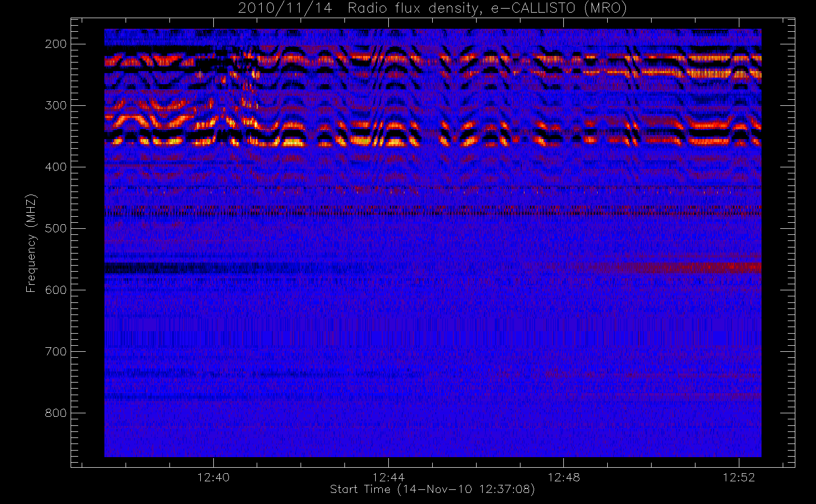Click the 800 frequency tick label
This screenshot has height=504, width=816.
click(56, 413)
